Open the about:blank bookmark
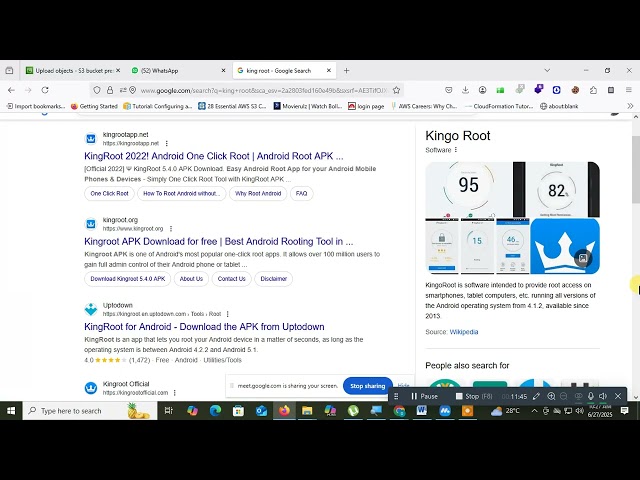 (x=559, y=106)
